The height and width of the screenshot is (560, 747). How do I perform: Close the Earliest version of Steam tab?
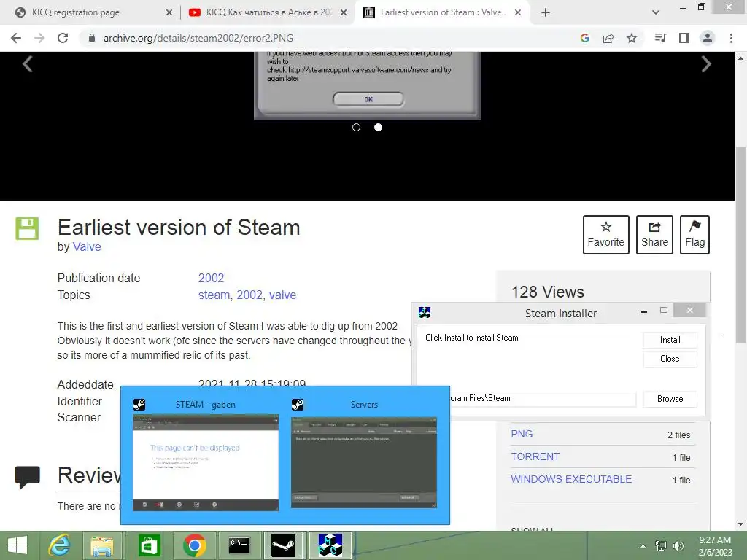518,13
